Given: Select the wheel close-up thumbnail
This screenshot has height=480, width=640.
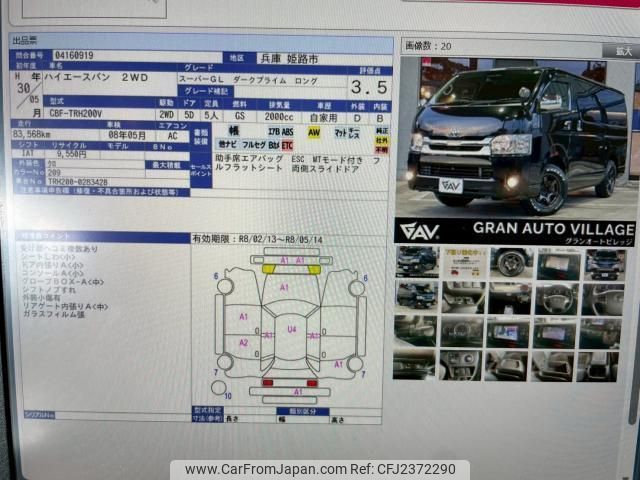Looking at the screenshot, I should [510, 263].
